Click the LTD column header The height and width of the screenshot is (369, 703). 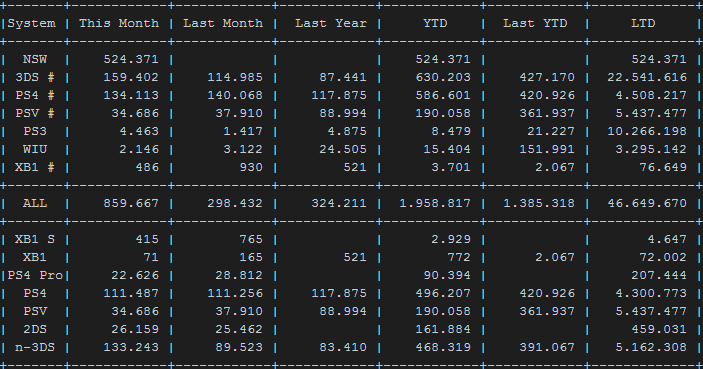(643, 23)
